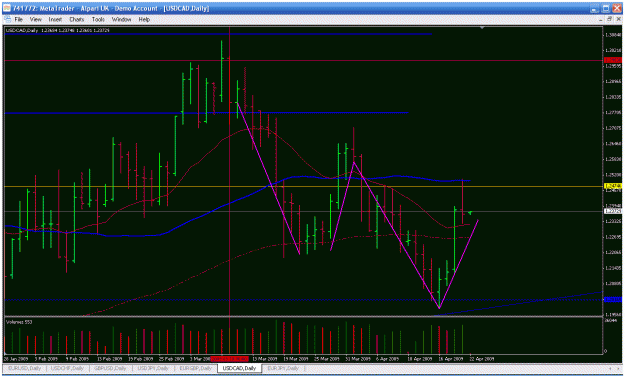Switch to the EURGBP,Daily chart tab
625x376 pixels.
pos(196,368)
